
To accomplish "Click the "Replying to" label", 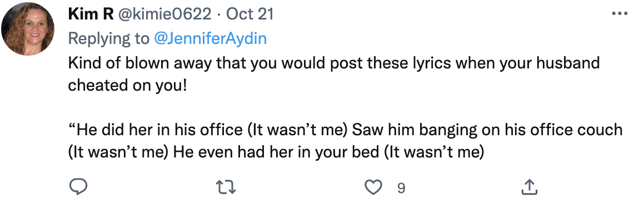I will [x=109, y=38].
